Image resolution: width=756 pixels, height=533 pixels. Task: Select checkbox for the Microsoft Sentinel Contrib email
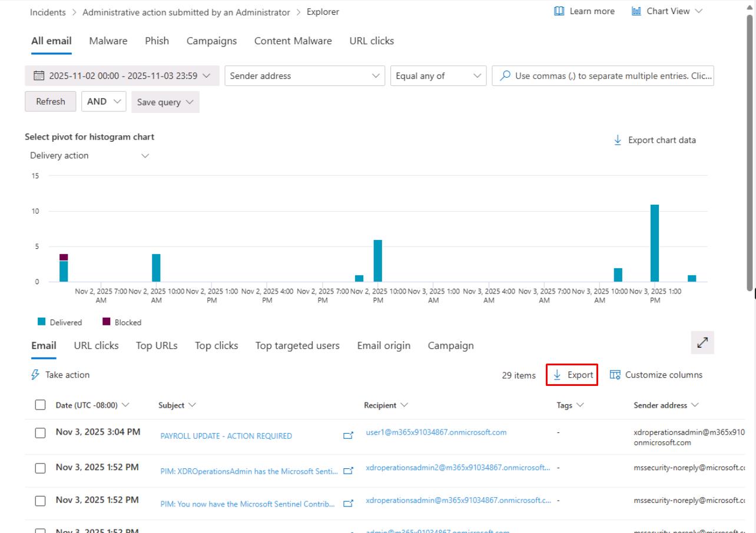tap(40, 501)
